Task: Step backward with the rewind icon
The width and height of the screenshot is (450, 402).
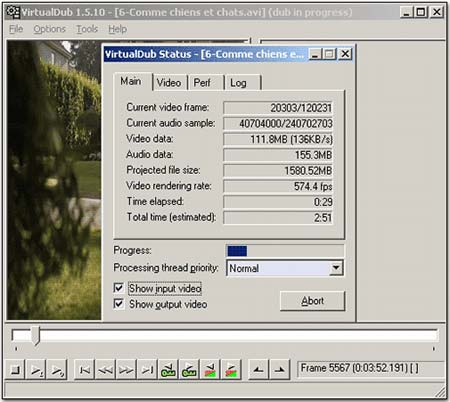Action: 105,370
